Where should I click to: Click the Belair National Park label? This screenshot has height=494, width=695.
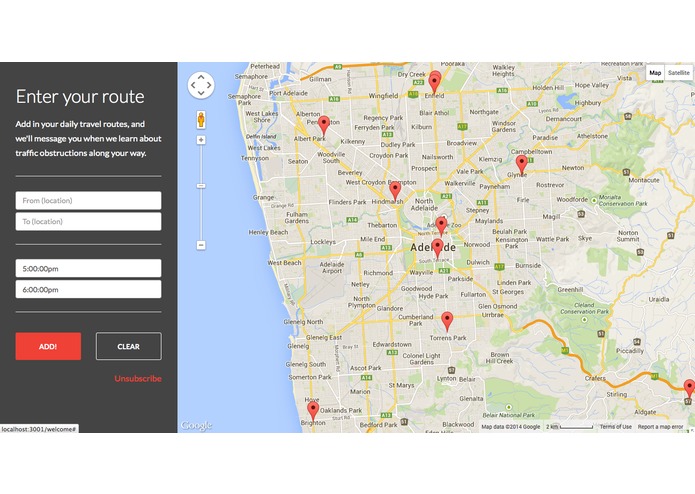[509, 415]
